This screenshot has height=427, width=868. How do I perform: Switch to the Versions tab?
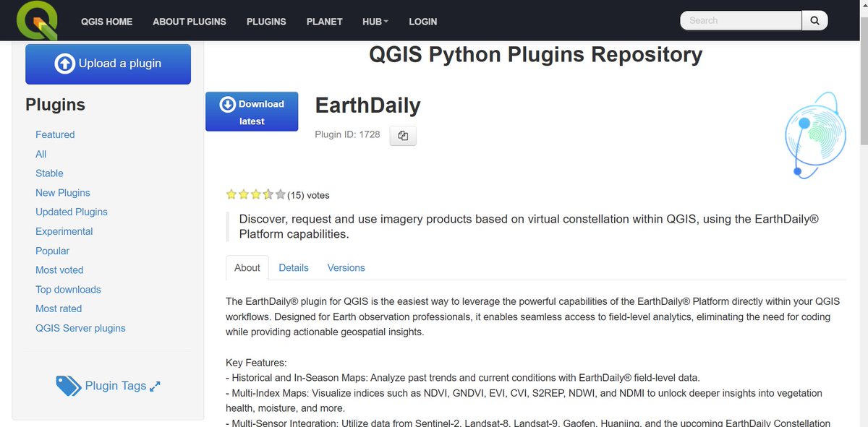pyautogui.click(x=346, y=267)
